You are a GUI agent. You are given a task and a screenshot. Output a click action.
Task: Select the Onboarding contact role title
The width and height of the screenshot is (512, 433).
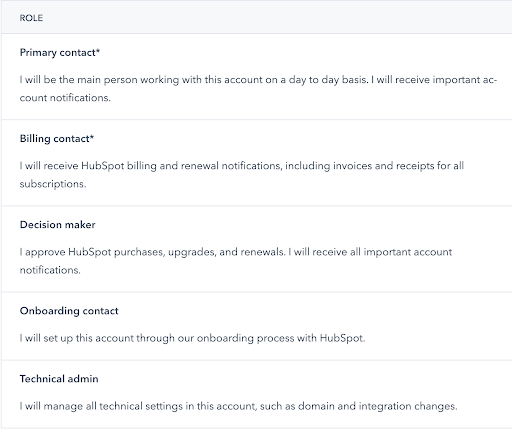[x=69, y=311]
